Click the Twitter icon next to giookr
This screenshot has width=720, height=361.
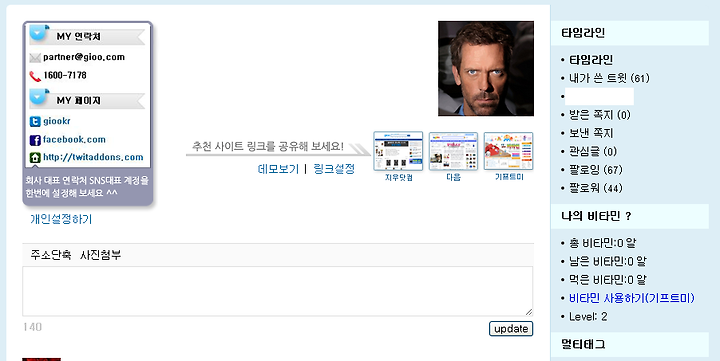(35, 121)
